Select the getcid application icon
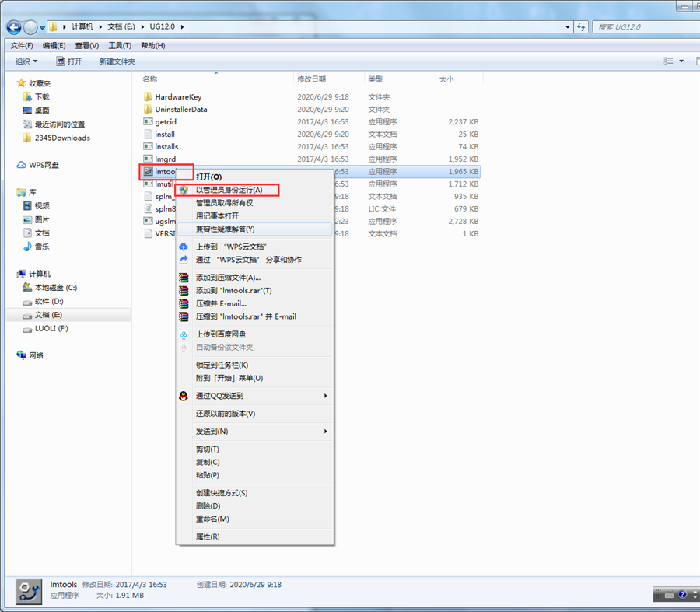 149,121
